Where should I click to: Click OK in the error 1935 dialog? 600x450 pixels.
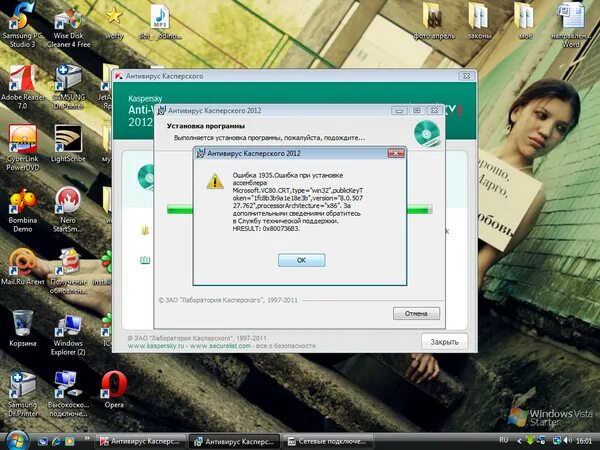click(302, 260)
